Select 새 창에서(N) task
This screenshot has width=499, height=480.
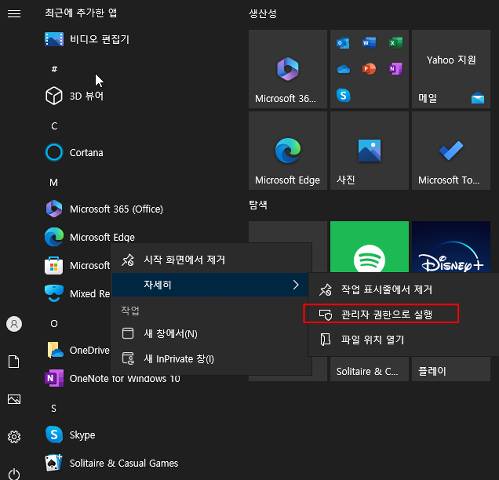click(x=209, y=334)
